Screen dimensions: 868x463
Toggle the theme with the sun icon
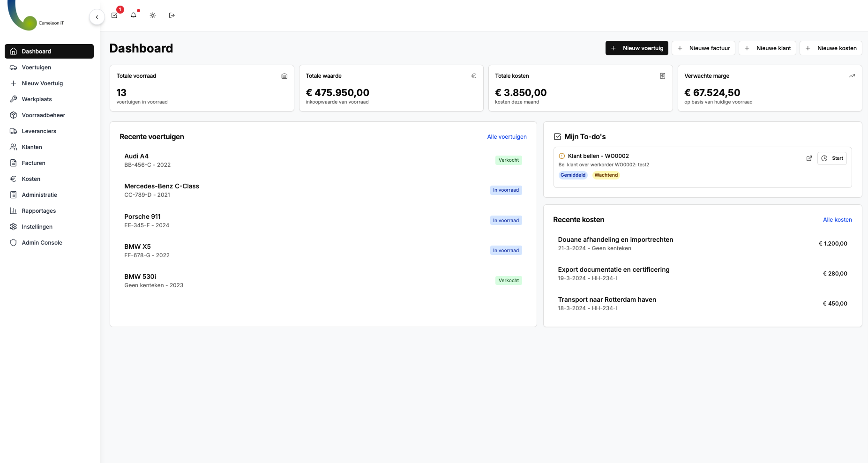(152, 15)
